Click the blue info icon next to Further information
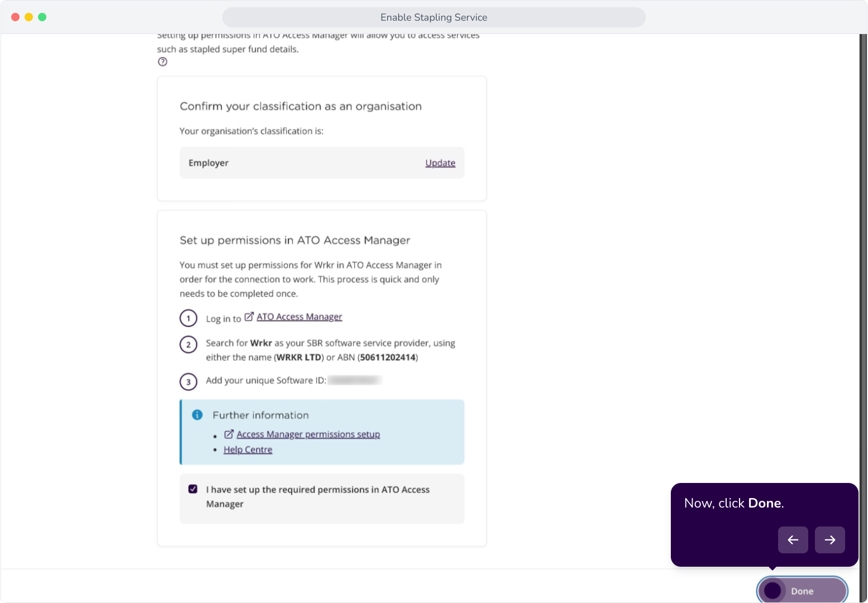868x603 pixels. pyautogui.click(x=197, y=415)
